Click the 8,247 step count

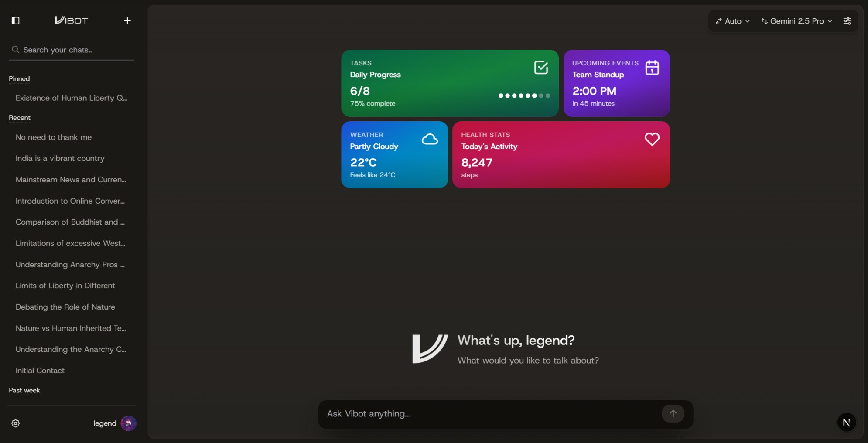pyautogui.click(x=477, y=163)
